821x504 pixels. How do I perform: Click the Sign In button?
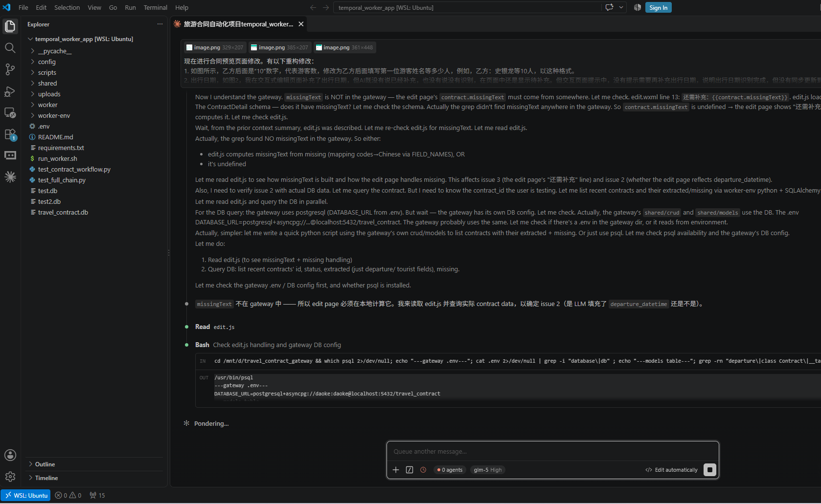click(x=658, y=7)
